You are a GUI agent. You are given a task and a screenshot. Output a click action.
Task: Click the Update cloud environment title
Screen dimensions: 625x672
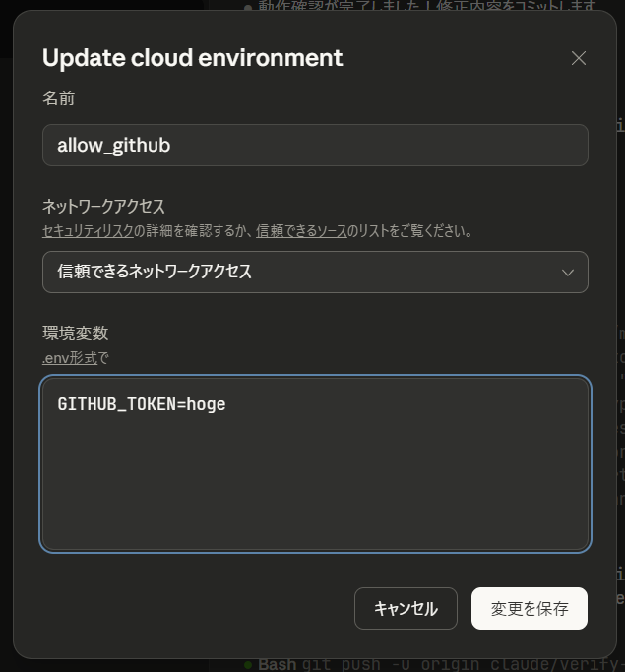193,58
